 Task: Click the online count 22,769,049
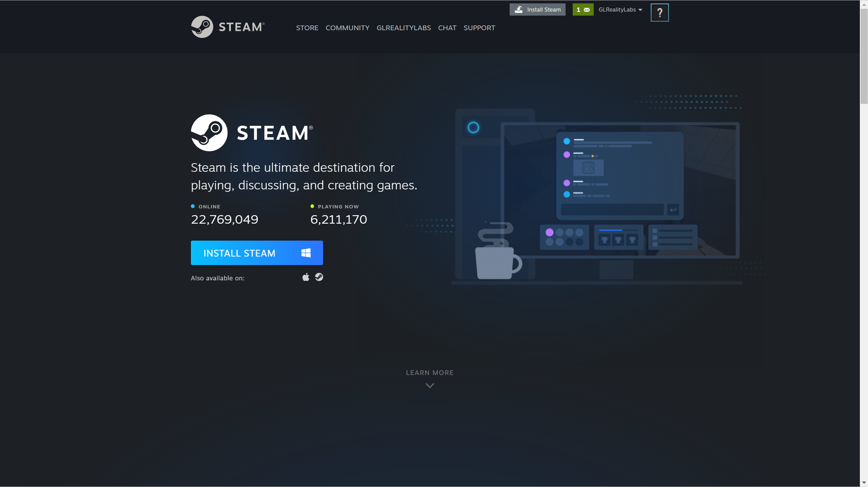224,220
